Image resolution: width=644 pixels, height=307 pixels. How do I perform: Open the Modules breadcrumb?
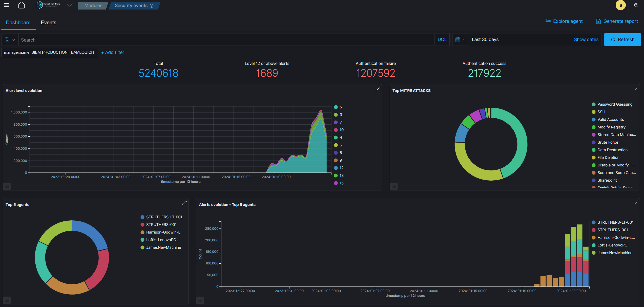pyautogui.click(x=93, y=6)
